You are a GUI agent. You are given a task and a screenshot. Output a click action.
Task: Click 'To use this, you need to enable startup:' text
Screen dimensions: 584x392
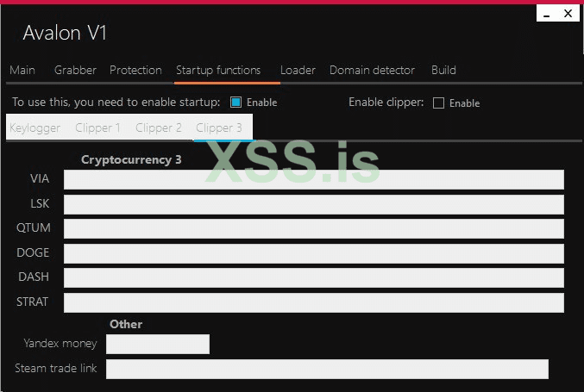[116, 102]
